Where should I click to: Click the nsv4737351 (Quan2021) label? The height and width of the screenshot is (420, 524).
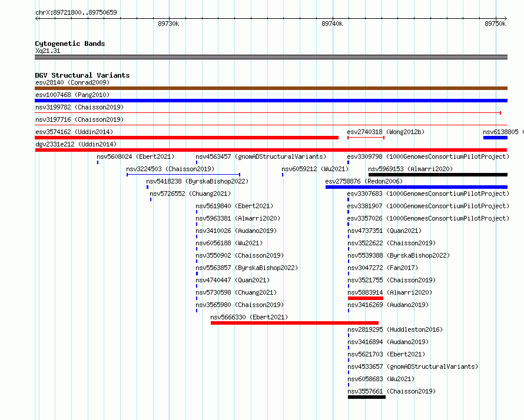pyautogui.click(x=384, y=231)
